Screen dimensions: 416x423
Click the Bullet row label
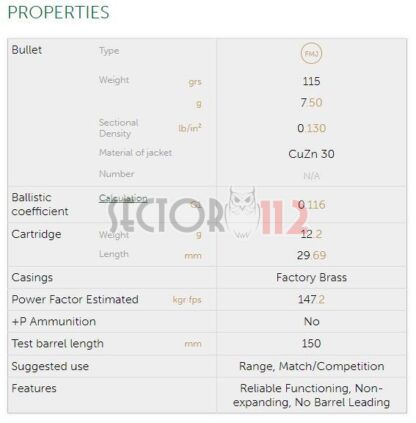(x=27, y=50)
